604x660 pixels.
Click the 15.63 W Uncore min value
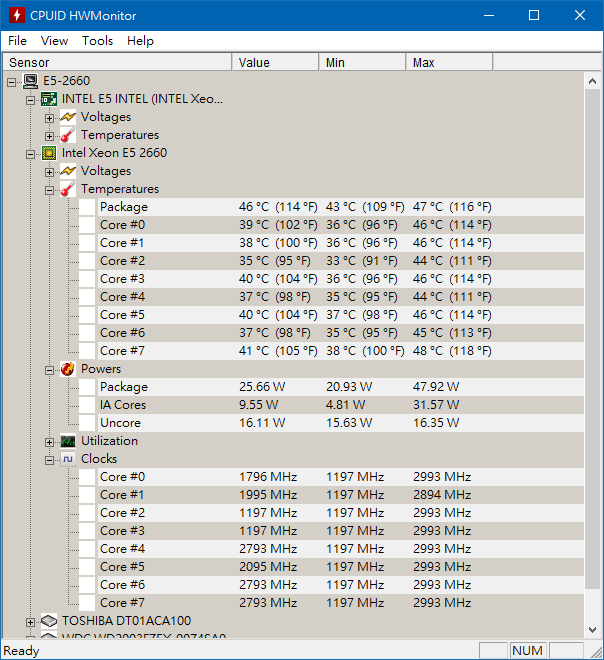point(349,423)
